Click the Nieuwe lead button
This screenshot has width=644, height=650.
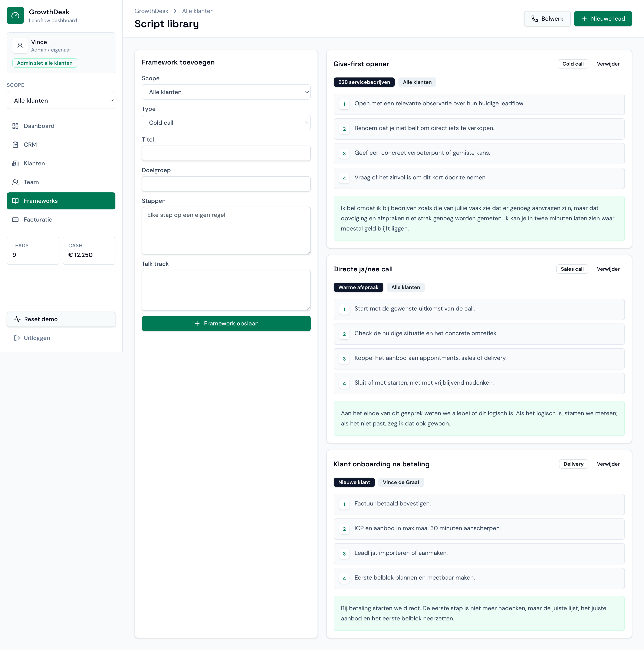tap(603, 19)
